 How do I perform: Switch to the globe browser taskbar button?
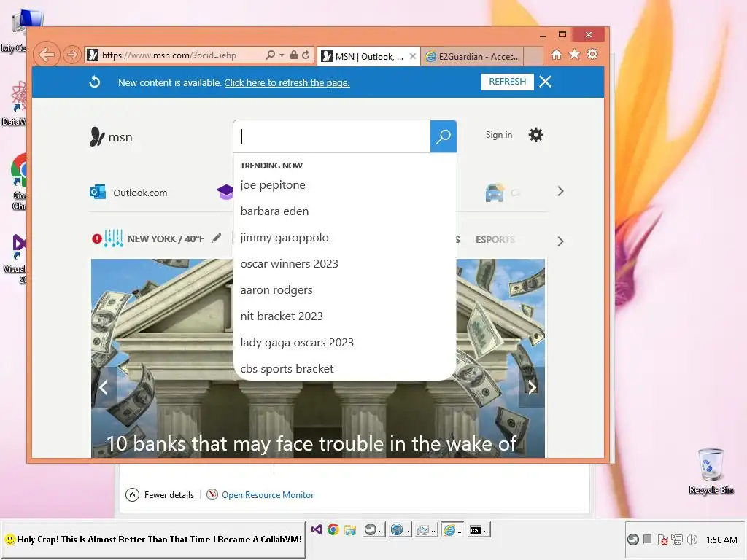(398, 529)
